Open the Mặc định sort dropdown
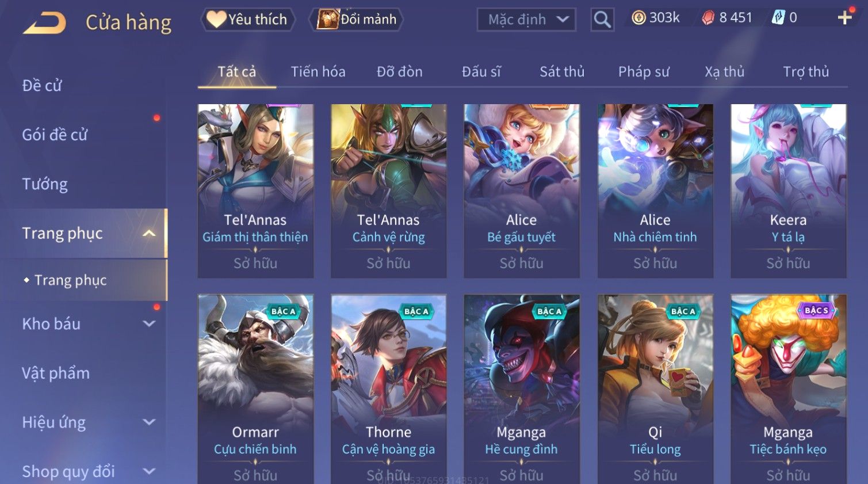Viewport: 868px width, 484px height. tap(526, 20)
